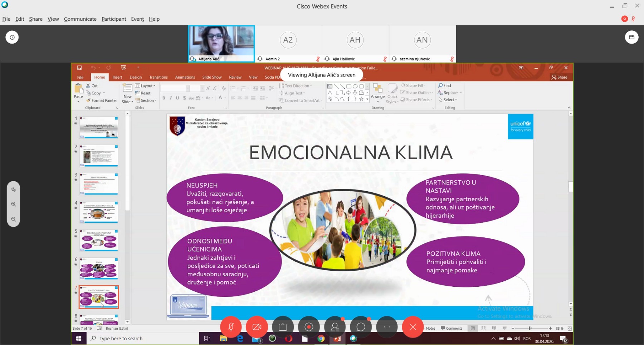
Task: Open the share content icon
Action: pos(283,327)
